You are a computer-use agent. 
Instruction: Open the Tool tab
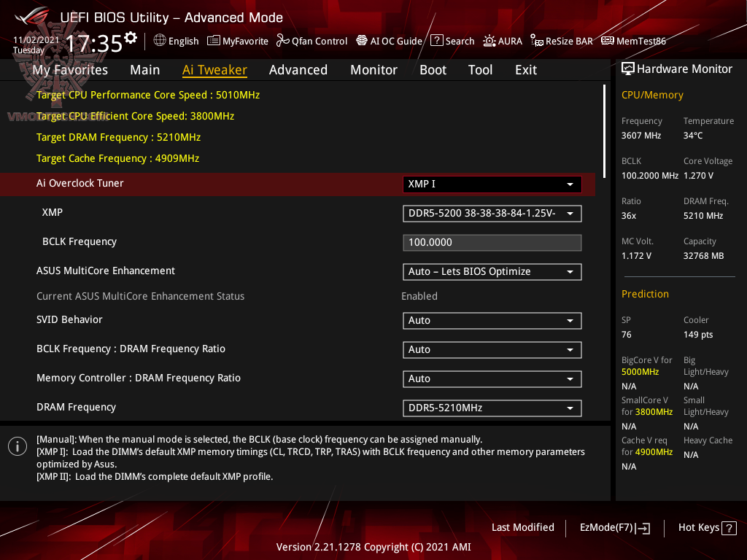(480, 70)
